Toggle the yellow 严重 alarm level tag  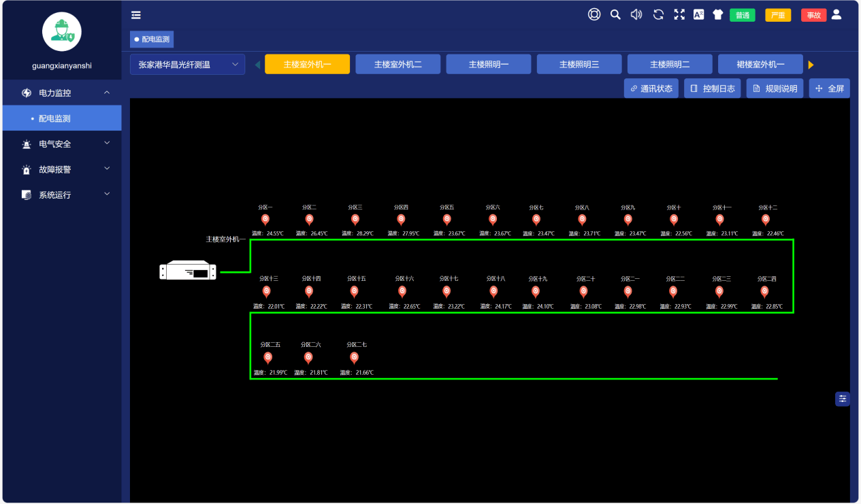click(x=778, y=15)
